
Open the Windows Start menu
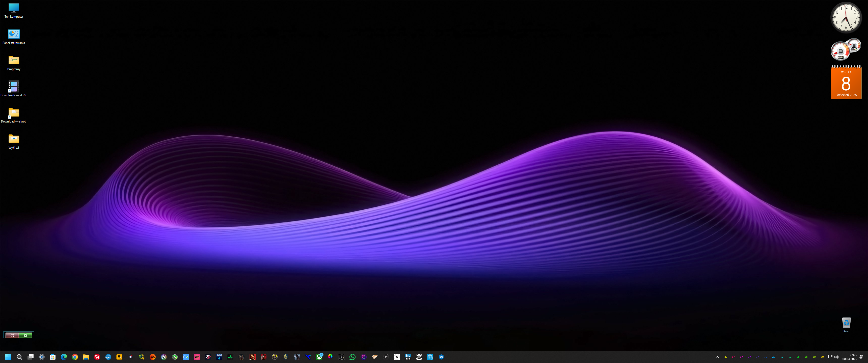[x=8, y=357]
